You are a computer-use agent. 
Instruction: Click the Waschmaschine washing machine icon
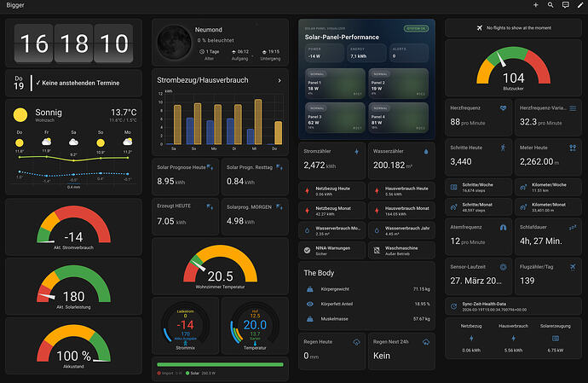377,251
